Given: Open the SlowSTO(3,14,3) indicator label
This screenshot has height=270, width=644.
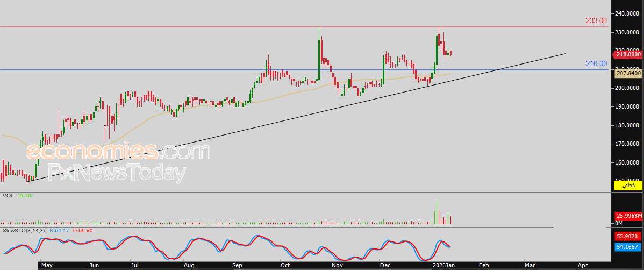Looking at the screenshot, I should pyautogui.click(x=23, y=230).
